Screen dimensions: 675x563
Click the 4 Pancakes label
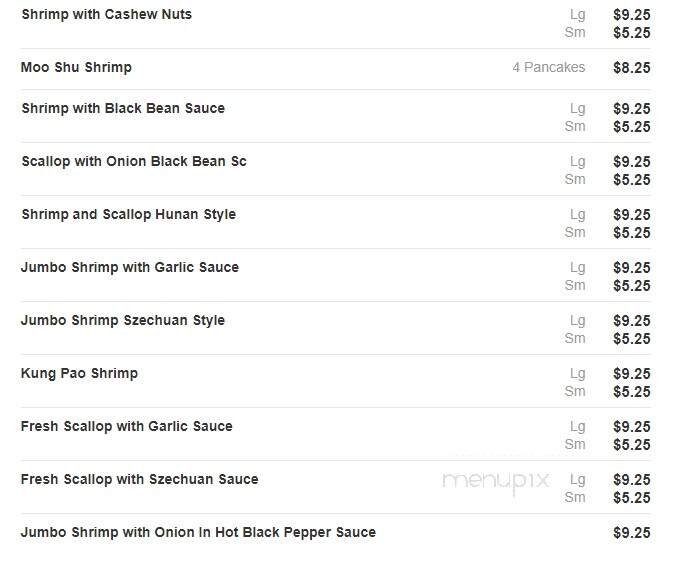[548, 68]
